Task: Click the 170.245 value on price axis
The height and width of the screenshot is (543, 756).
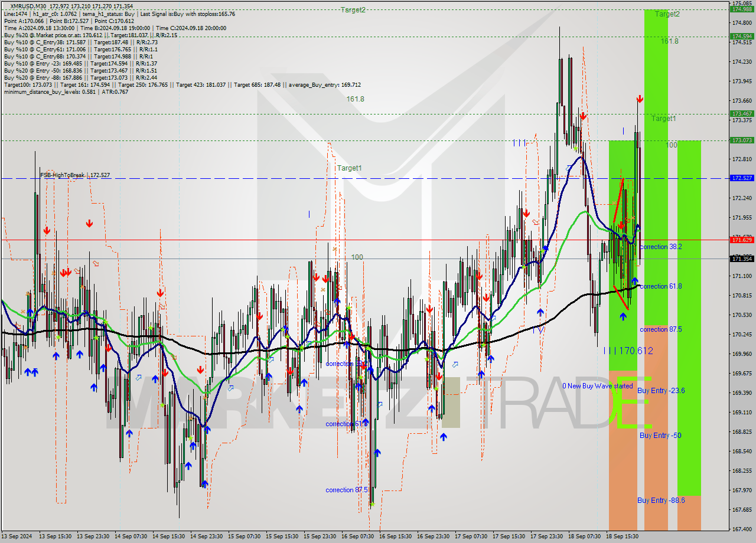Action: point(742,335)
